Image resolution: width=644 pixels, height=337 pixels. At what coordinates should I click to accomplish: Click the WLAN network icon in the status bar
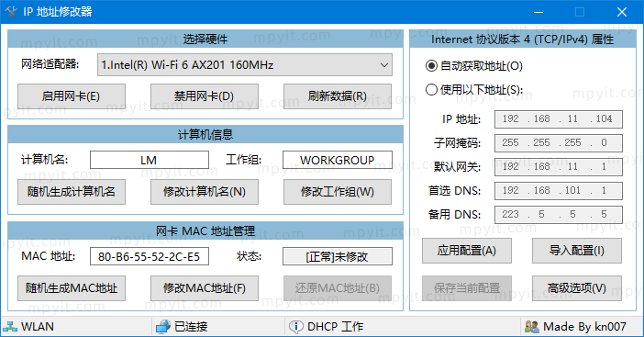(10, 327)
